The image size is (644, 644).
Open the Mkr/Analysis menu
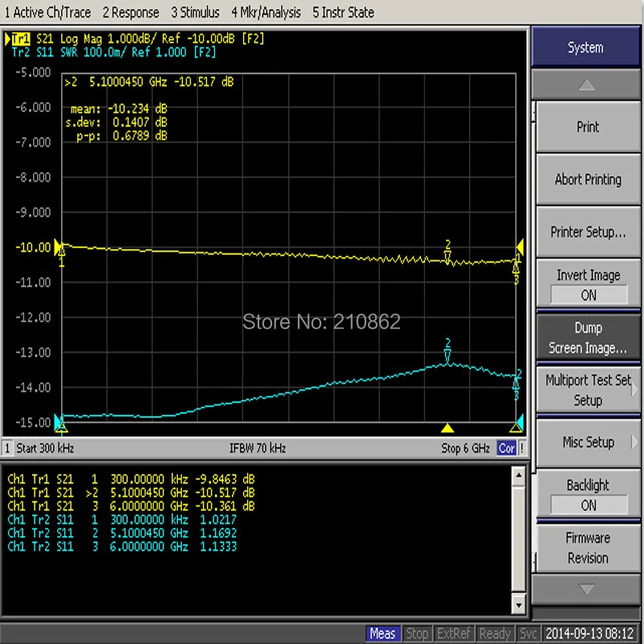(x=266, y=12)
